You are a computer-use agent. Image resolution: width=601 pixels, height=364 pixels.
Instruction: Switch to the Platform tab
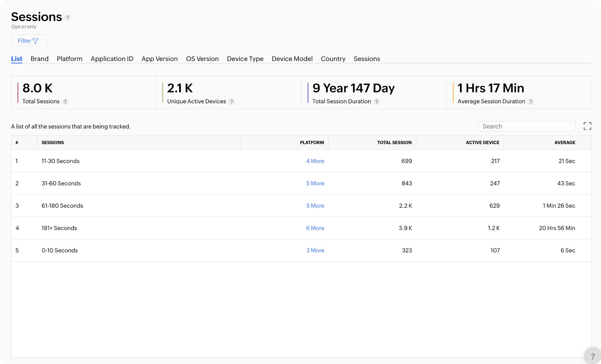click(69, 58)
